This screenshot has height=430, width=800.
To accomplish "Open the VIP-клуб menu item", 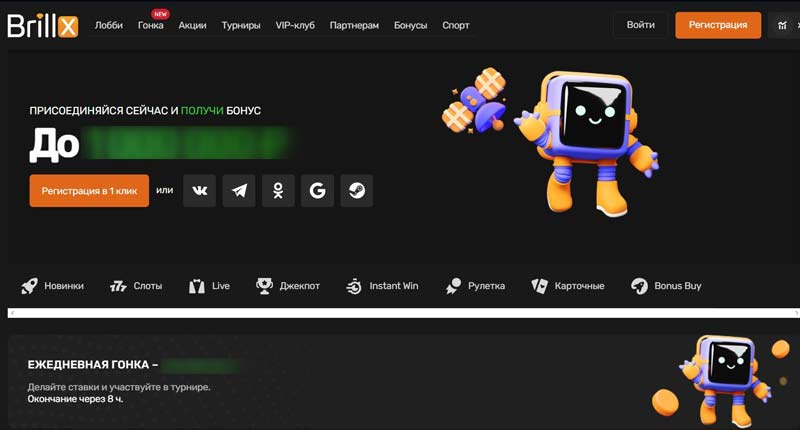I will pyautogui.click(x=295, y=25).
